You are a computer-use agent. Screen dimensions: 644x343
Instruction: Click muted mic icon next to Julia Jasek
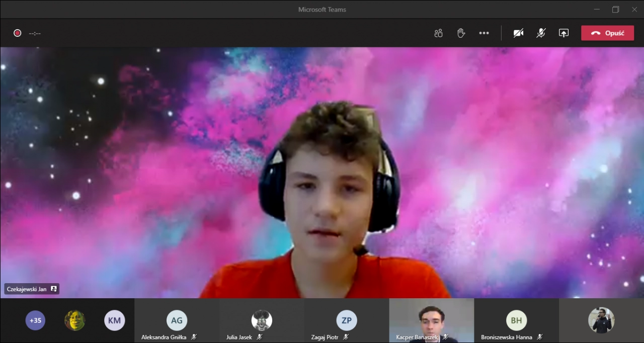[x=259, y=337]
